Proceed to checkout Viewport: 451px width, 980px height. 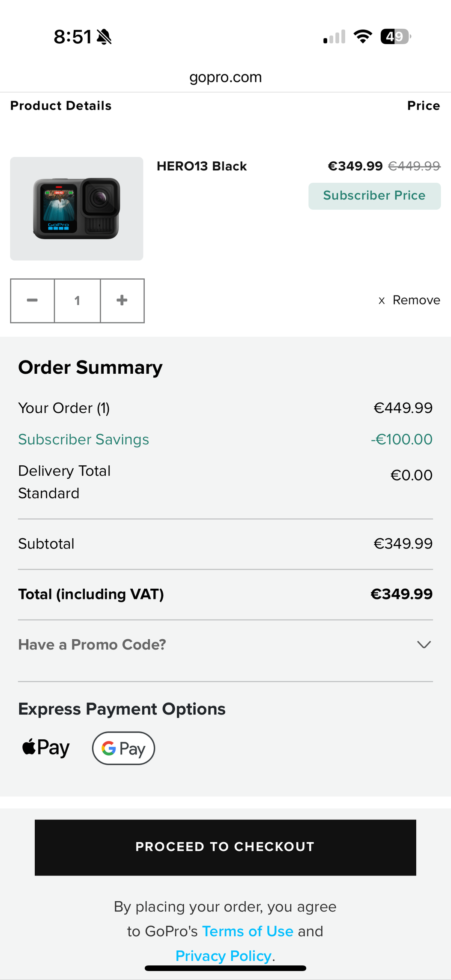tap(225, 847)
